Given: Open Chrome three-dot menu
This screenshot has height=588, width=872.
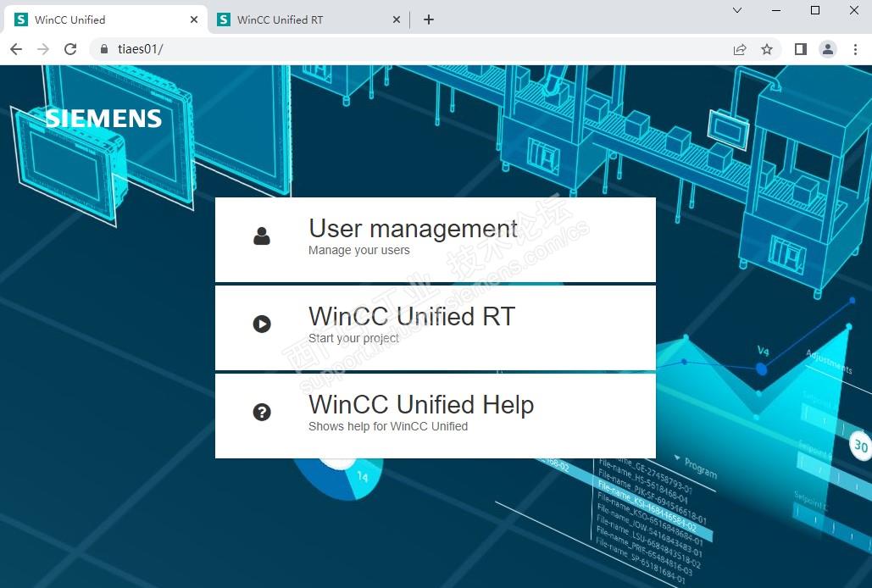Looking at the screenshot, I should (x=855, y=49).
